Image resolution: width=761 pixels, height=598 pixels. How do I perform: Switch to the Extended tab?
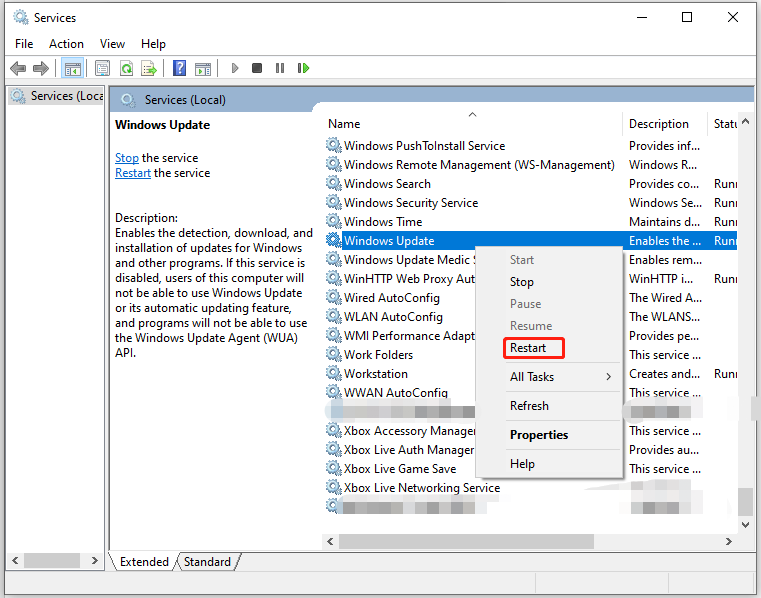144,562
